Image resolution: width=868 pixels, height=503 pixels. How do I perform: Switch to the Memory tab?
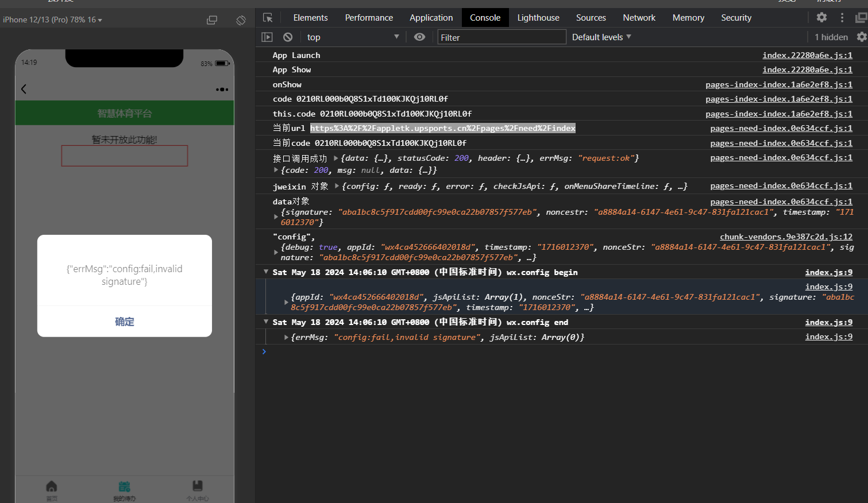click(x=688, y=18)
